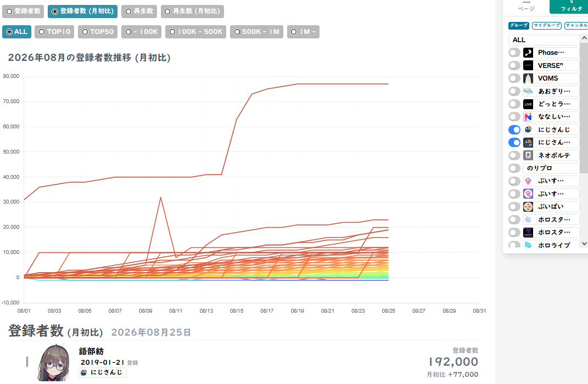Click the Phase channel group icon
The width and height of the screenshot is (588, 384).
pos(528,53)
